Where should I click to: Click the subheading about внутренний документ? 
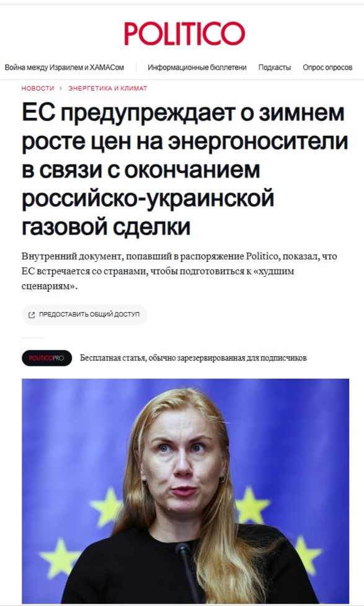[179, 271]
